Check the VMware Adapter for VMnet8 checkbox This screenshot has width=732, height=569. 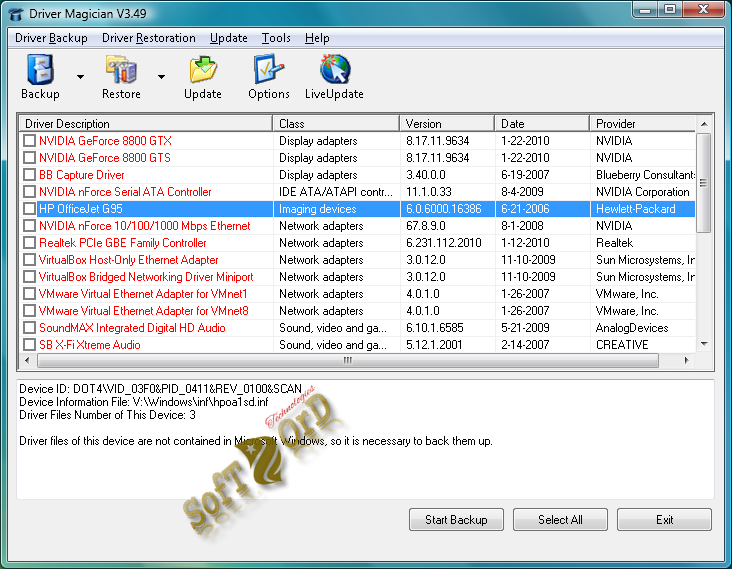29,311
